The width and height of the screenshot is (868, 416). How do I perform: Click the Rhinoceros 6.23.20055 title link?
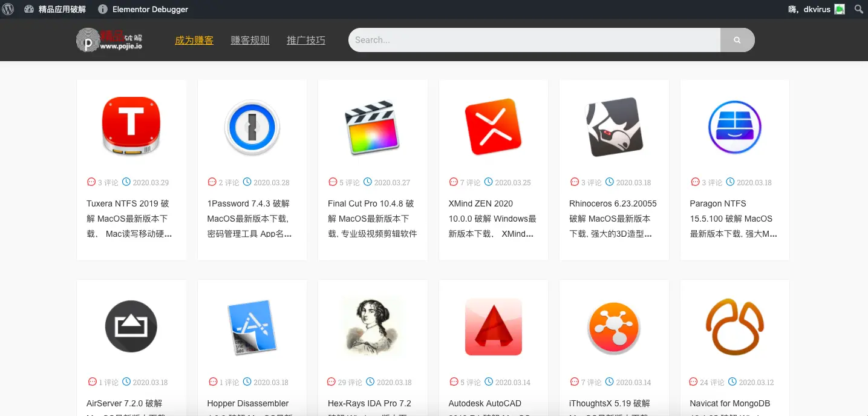click(x=613, y=219)
